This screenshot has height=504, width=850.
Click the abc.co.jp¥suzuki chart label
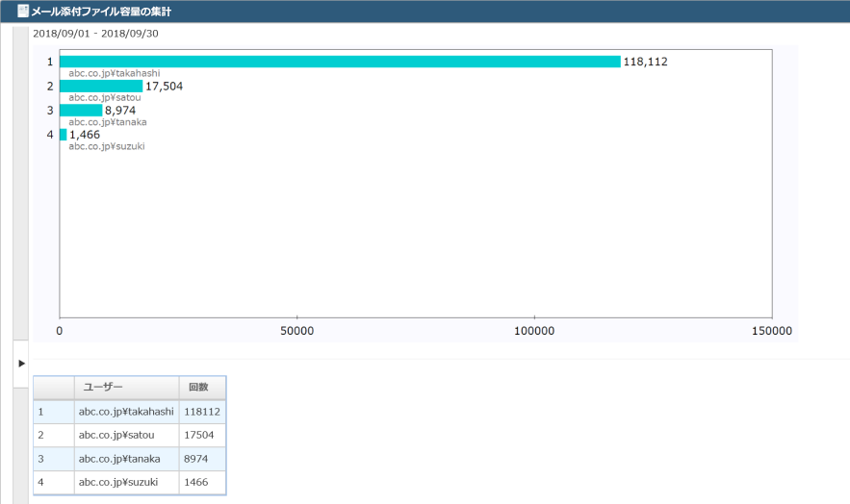point(106,146)
